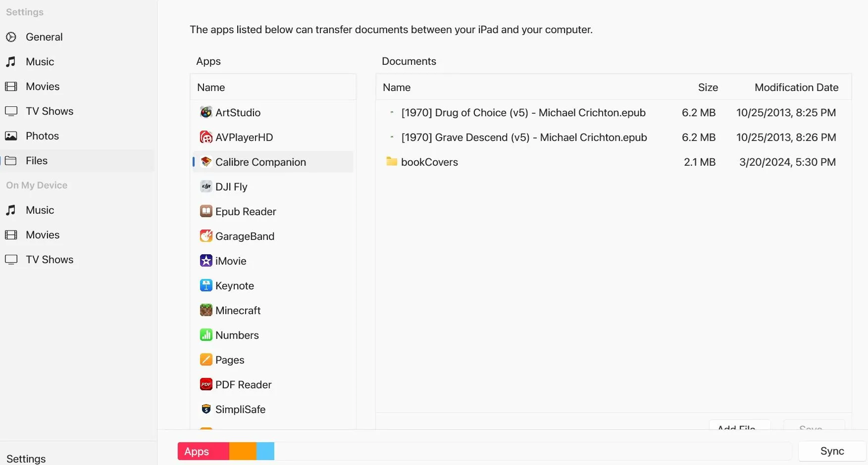Select the AVPlayerHD app icon
Image resolution: width=868 pixels, height=465 pixels.
[x=206, y=137]
